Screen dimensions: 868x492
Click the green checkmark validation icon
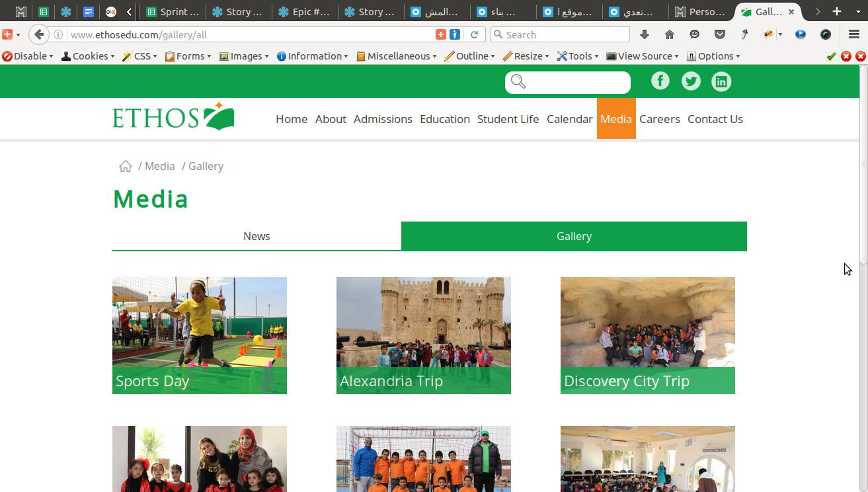[x=832, y=56]
